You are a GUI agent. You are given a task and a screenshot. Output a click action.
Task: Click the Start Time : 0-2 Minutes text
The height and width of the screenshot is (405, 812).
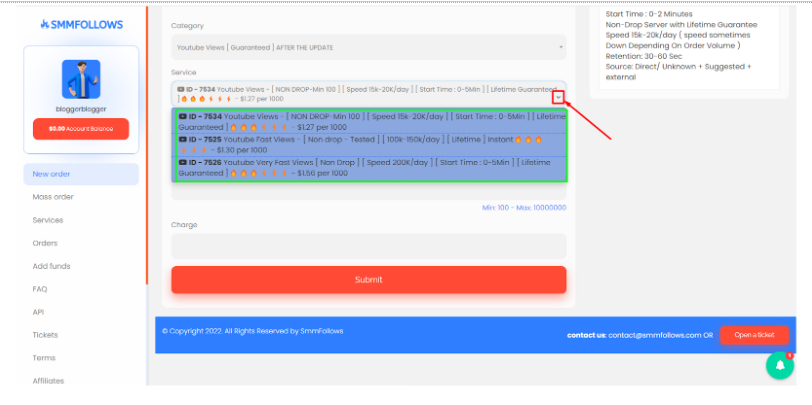tap(649, 14)
